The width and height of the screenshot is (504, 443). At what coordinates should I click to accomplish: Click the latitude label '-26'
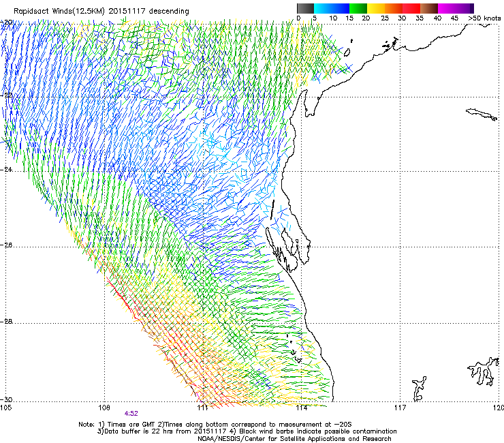[6, 245]
